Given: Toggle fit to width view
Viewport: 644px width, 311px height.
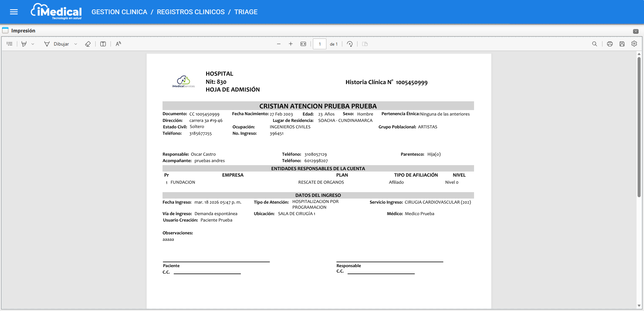Looking at the screenshot, I should (x=303, y=44).
